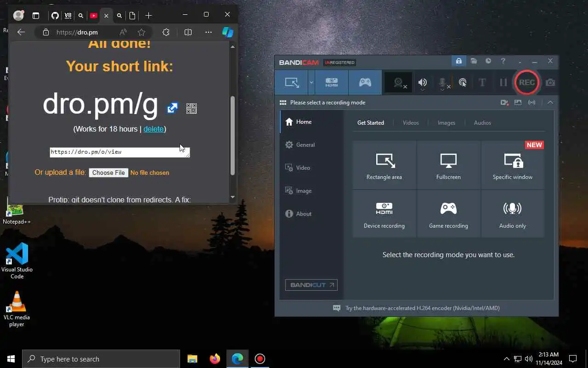The image size is (588, 368).
Task: Click the Read aloud icon in address bar
Action: pyautogui.click(x=123, y=32)
